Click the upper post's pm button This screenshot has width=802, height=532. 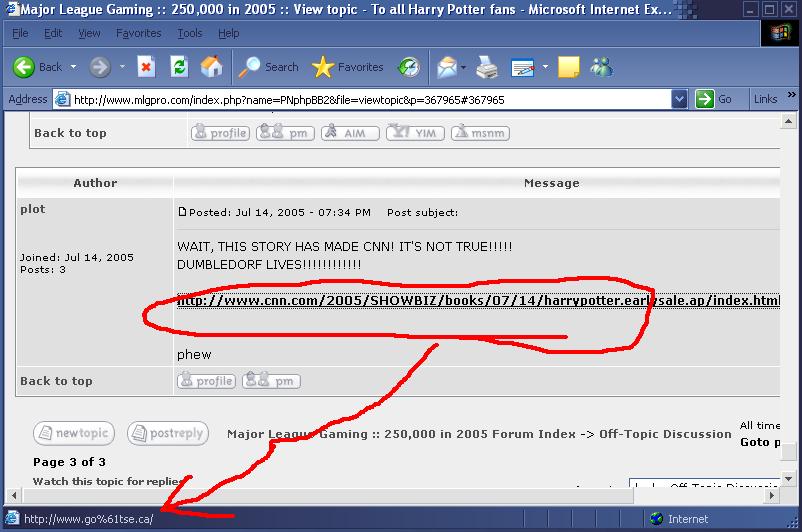tap(285, 133)
